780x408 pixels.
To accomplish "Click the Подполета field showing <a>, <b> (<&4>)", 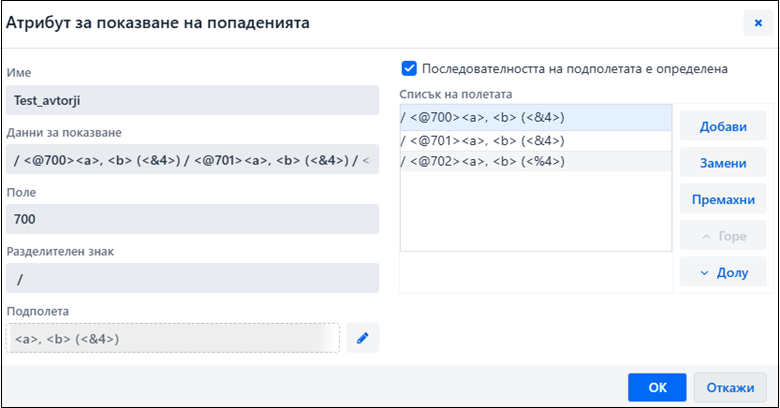I will point(173,338).
